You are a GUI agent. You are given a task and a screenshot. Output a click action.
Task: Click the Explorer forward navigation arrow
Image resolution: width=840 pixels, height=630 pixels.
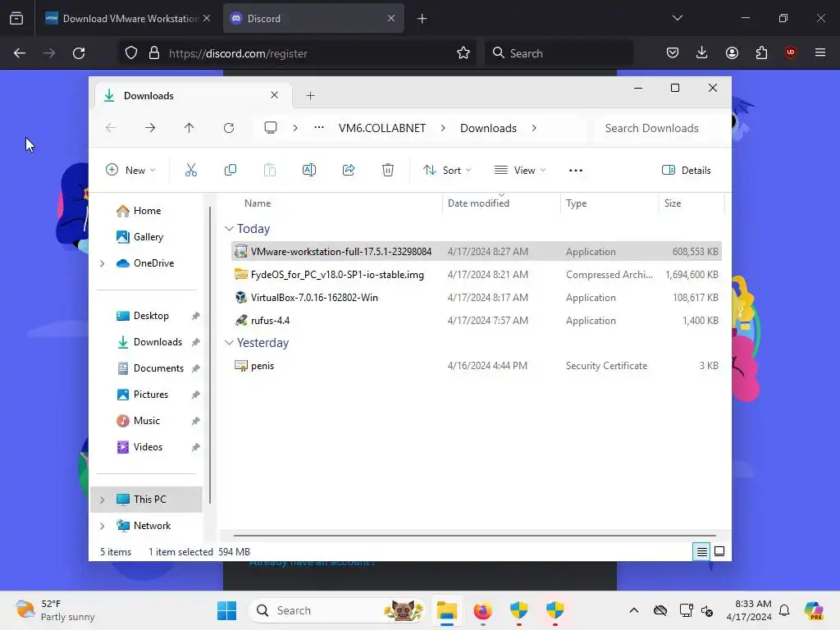(150, 128)
